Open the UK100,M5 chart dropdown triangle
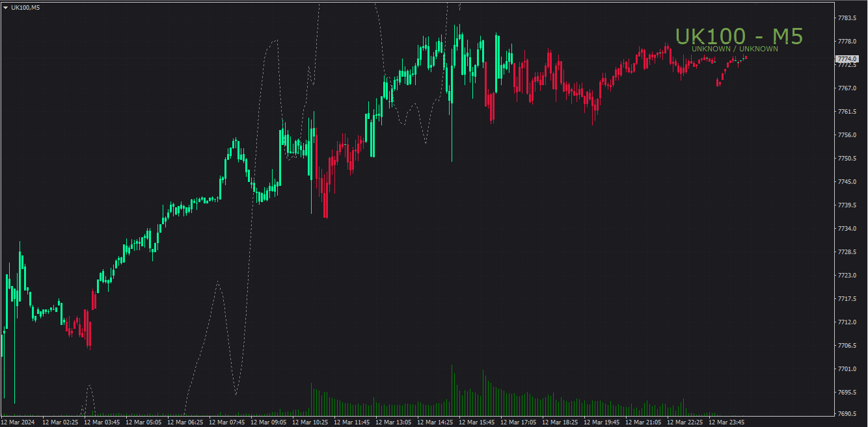Viewport: 868px width, 427px height. tap(5, 7)
